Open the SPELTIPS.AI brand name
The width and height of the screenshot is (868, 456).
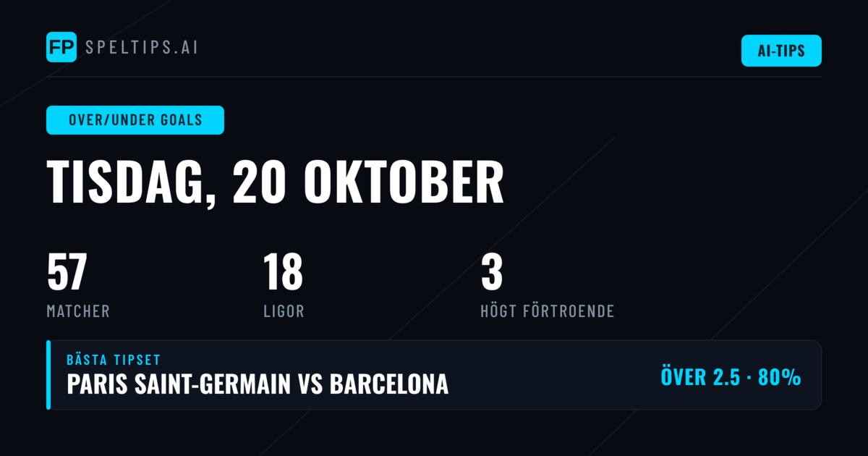point(142,48)
